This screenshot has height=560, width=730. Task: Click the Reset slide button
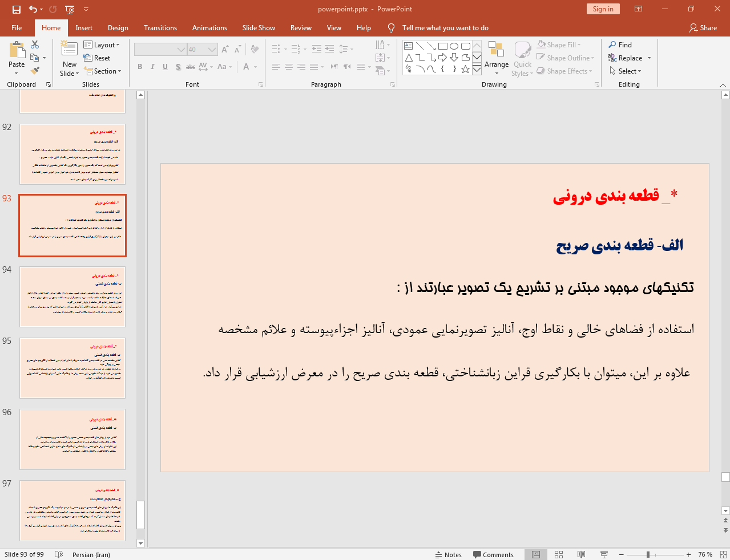(x=97, y=58)
